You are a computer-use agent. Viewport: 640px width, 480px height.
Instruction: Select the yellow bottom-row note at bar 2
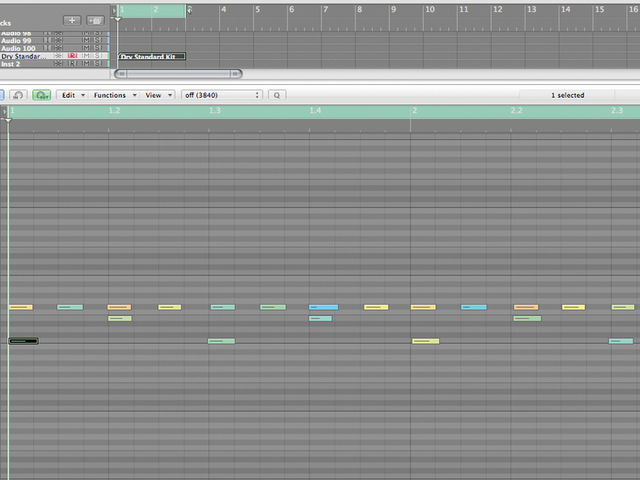426,341
